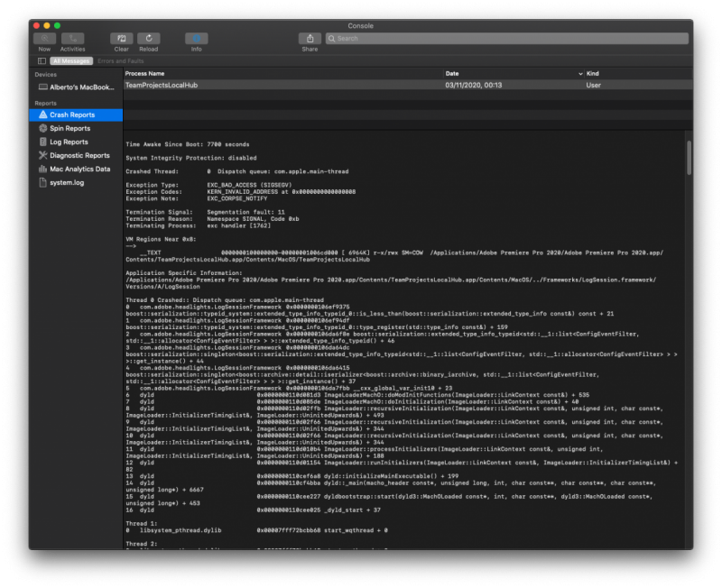Image resolution: width=722 pixels, height=588 pixels.
Task: Click in the Search field
Action: click(505, 39)
